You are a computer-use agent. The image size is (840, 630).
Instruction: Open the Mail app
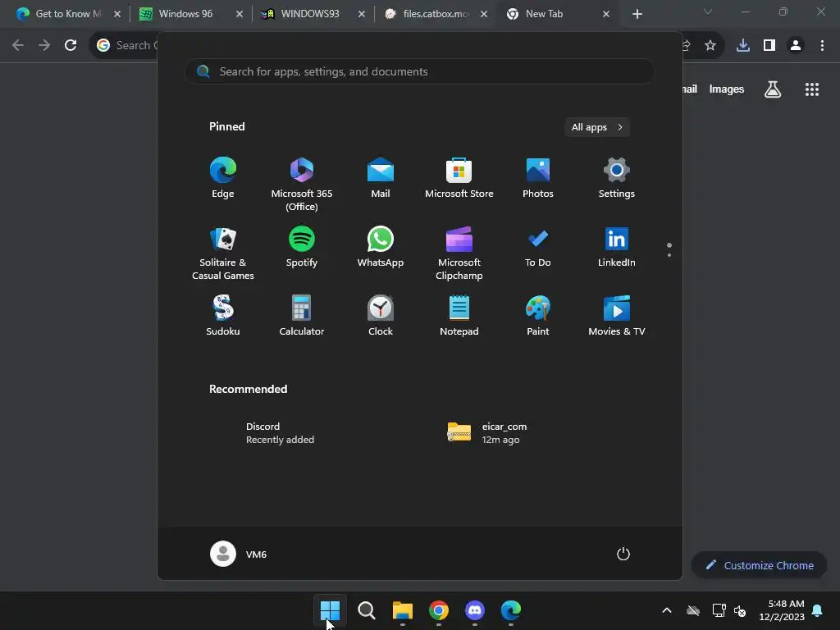[x=381, y=178]
